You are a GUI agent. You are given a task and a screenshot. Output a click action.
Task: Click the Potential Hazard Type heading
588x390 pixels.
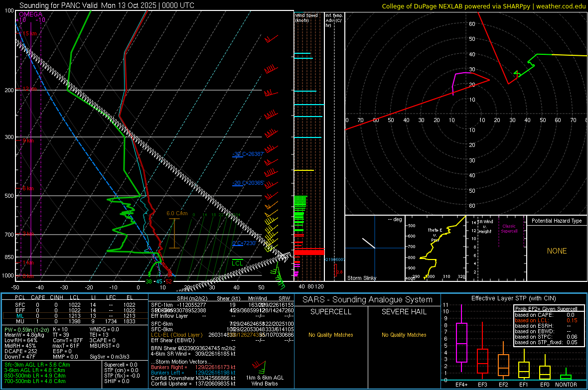pos(557,221)
